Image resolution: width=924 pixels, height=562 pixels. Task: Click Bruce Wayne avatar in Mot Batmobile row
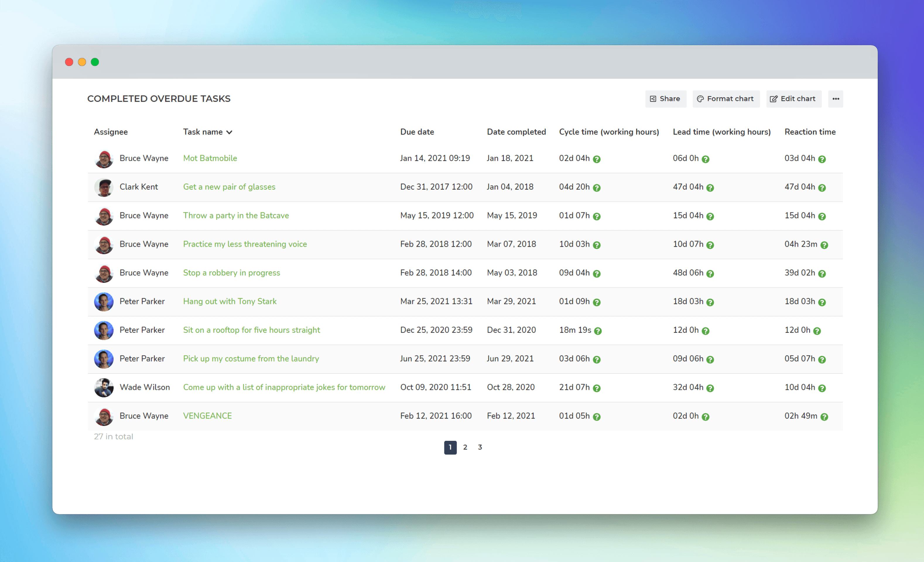(x=104, y=159)
